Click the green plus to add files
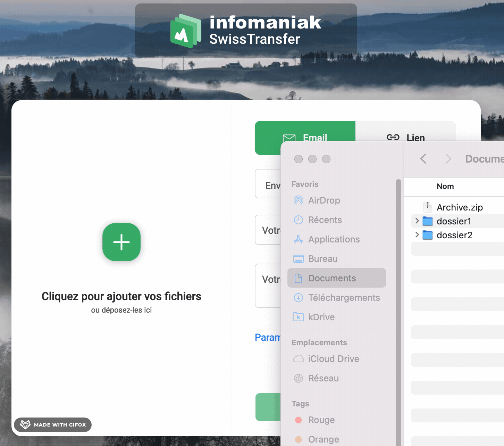The width and height of the screenshot is (504, 446). tap(121, 242)
